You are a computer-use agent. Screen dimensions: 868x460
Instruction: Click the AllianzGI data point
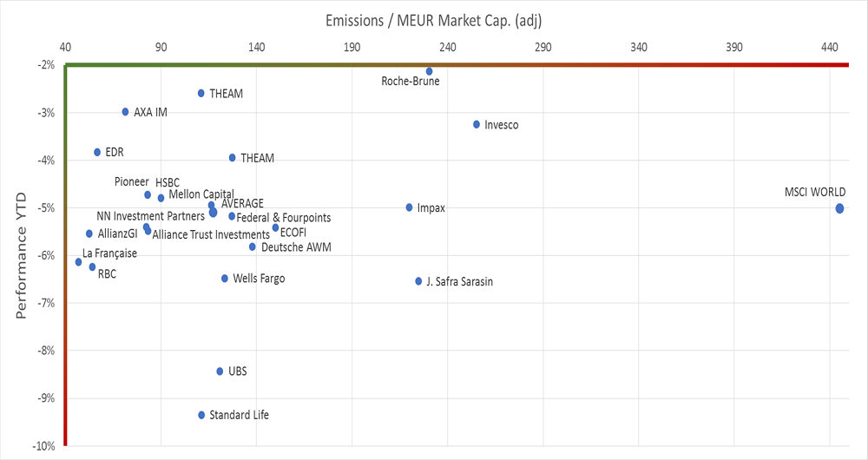89,234
